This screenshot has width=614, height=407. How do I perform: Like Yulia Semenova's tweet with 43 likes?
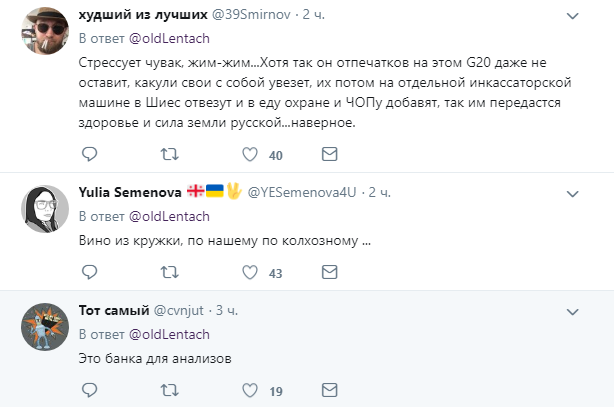pyautogui.click(x=251, y=272)
